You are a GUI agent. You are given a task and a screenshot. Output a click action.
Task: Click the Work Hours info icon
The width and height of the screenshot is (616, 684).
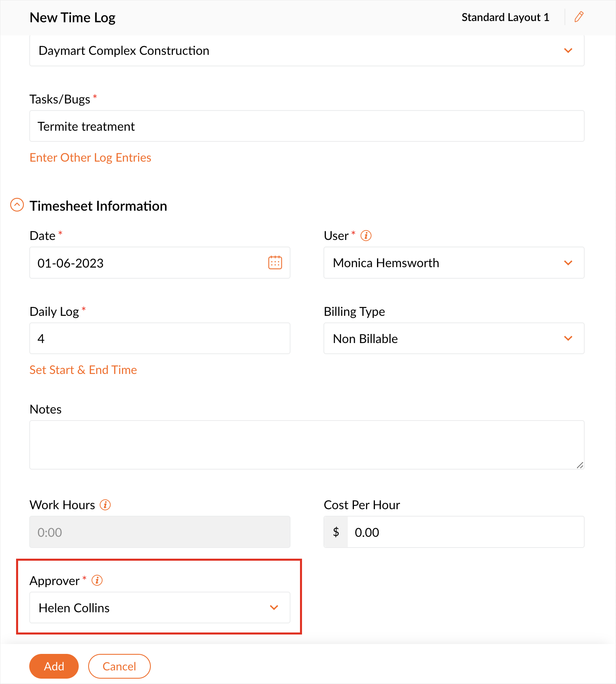[105, 505]
